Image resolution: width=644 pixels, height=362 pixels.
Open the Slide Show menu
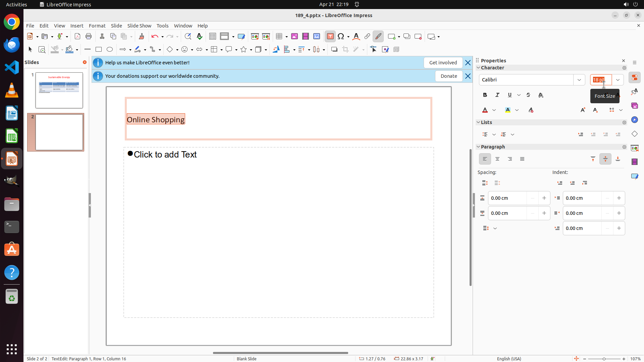[x=139, y=26]
